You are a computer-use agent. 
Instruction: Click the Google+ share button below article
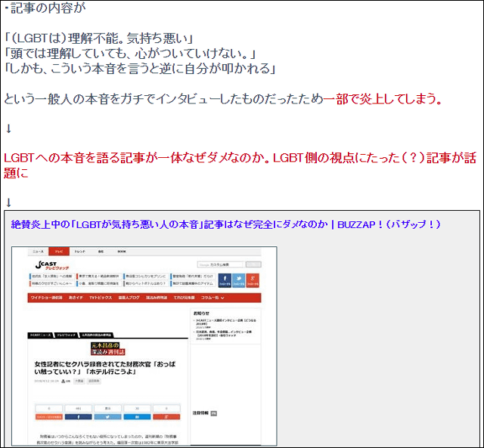pos(168,416)
